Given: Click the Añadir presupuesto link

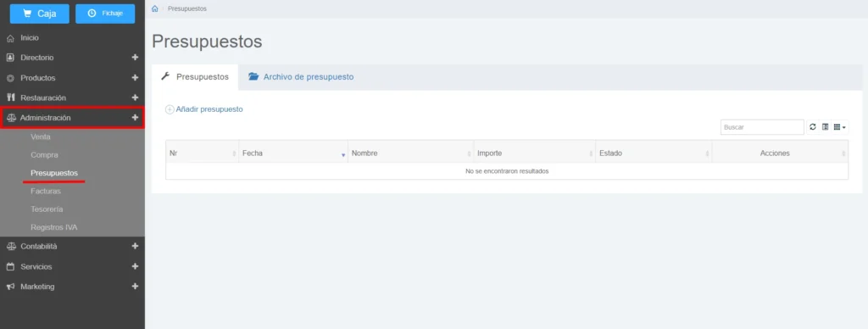Looking at the screenshot, I should (x=204, y=109).
